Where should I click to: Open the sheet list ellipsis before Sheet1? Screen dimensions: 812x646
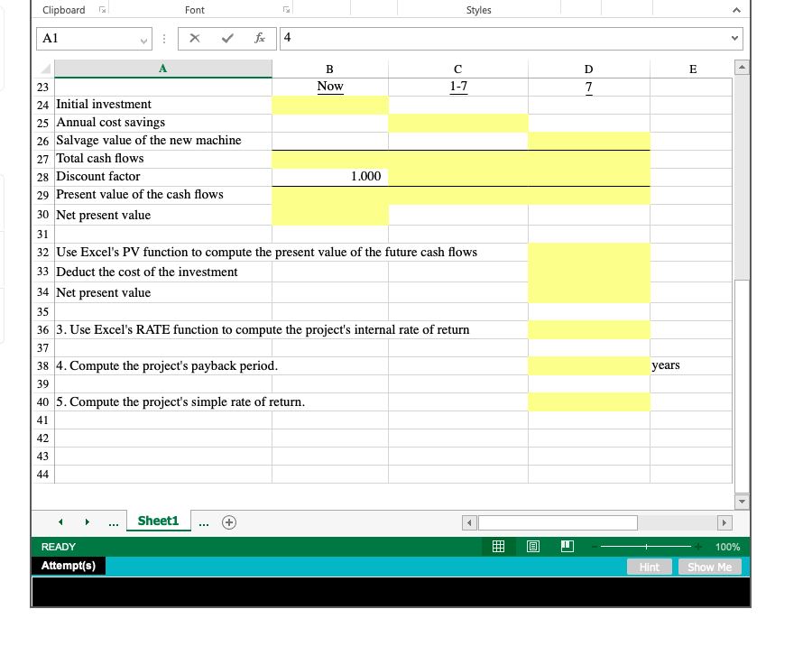[x=113, y=521]
